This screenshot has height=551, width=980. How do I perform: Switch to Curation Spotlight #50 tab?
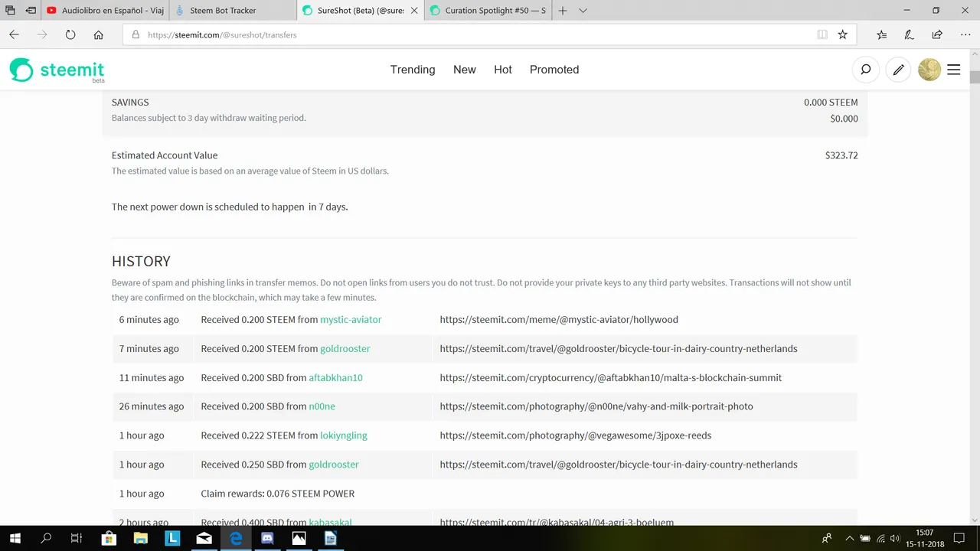pos(488,11)
